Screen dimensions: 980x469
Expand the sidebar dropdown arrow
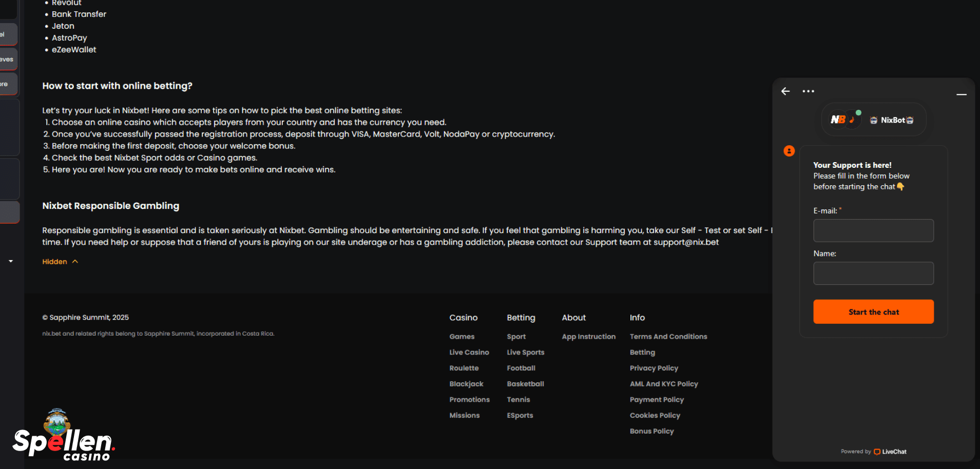tap(11, 261)
